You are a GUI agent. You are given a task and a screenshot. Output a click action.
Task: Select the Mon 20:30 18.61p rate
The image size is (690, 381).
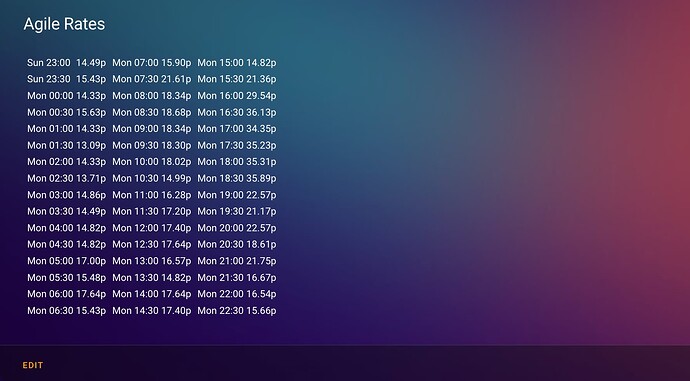(x=237, y=245)
